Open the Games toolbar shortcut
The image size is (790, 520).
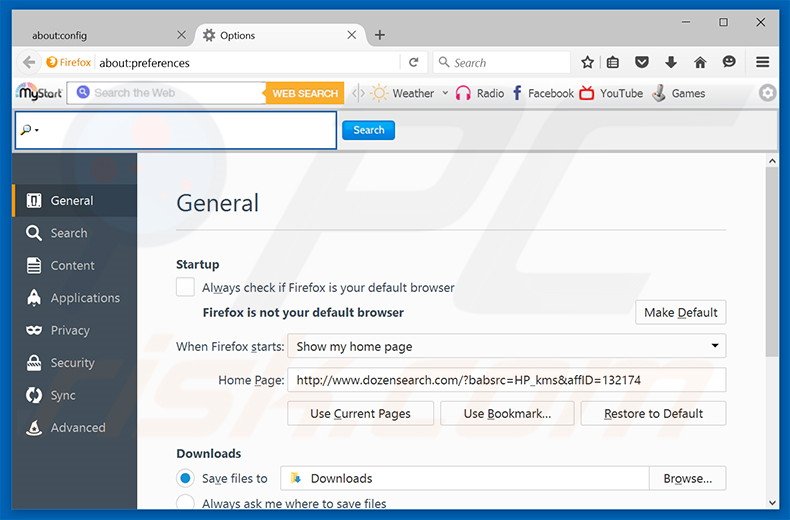coord(679,93)
